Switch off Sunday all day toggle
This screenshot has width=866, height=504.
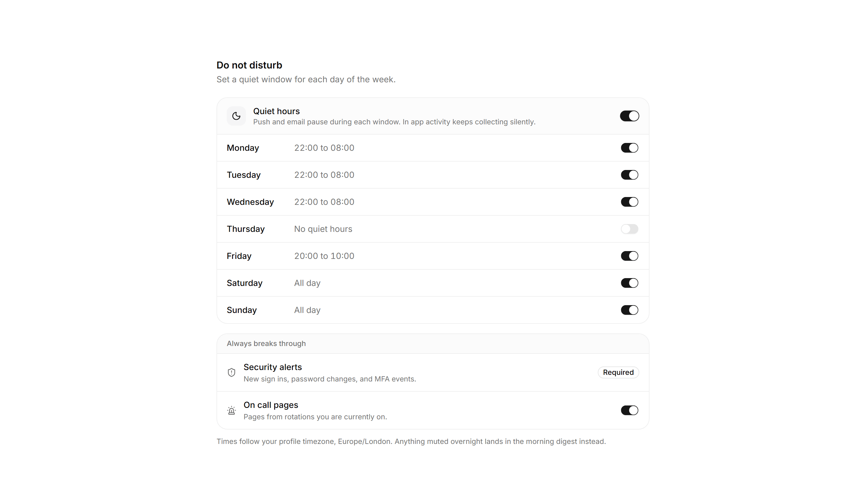[x=629, y=310]
